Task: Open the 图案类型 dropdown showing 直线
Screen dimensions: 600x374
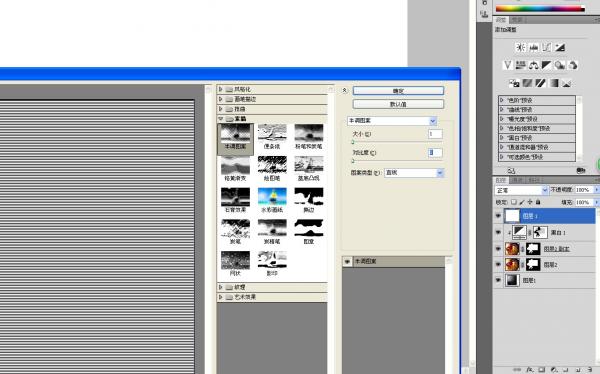Action: 414,173
